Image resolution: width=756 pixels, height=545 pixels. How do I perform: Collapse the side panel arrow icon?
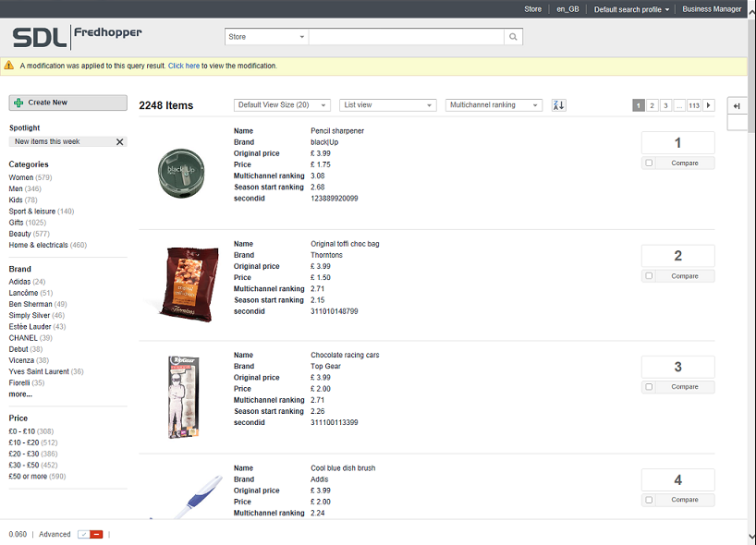point(737,106)
